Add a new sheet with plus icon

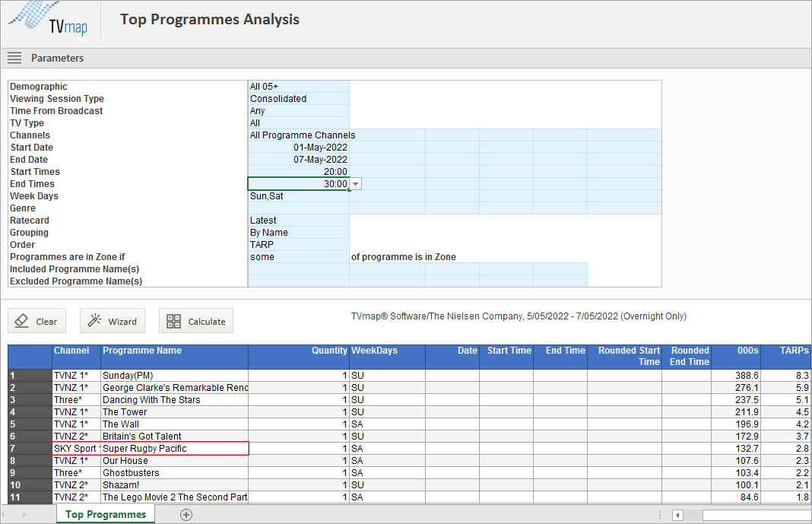pos(186,515)
